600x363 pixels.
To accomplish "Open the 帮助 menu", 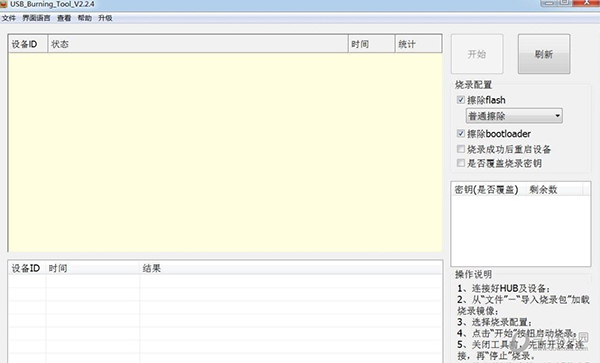I will click(x=85, y=18).
